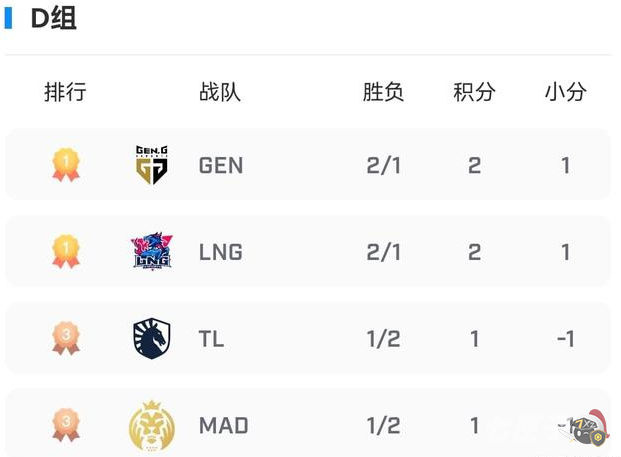
Task: Click the MAD Lions logo
Action: coord(152,426)
